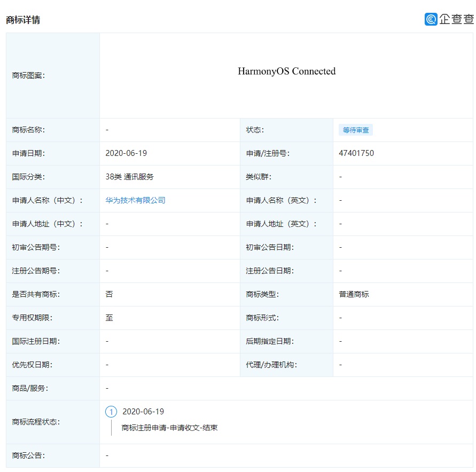Click the 2020-06-19 date in the process timeline
Image resolution: width=476 pixels, height=472 pixels.
143,412
